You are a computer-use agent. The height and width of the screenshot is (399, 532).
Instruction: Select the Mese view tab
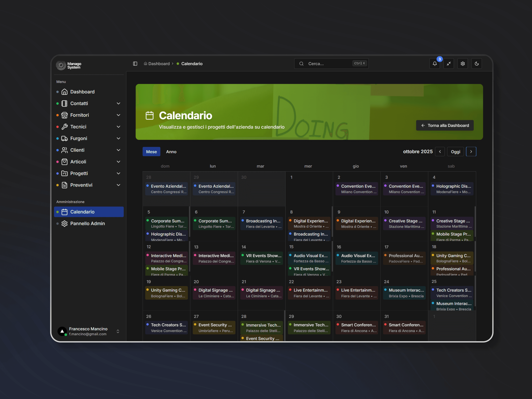151,152
